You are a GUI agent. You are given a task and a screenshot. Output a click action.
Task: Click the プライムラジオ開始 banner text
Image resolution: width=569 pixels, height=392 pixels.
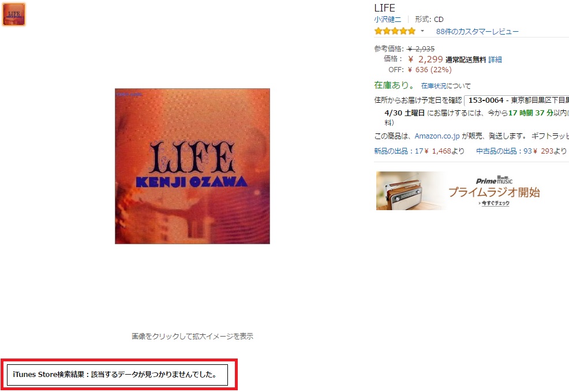pyautogui.click(x=494, y=192)
